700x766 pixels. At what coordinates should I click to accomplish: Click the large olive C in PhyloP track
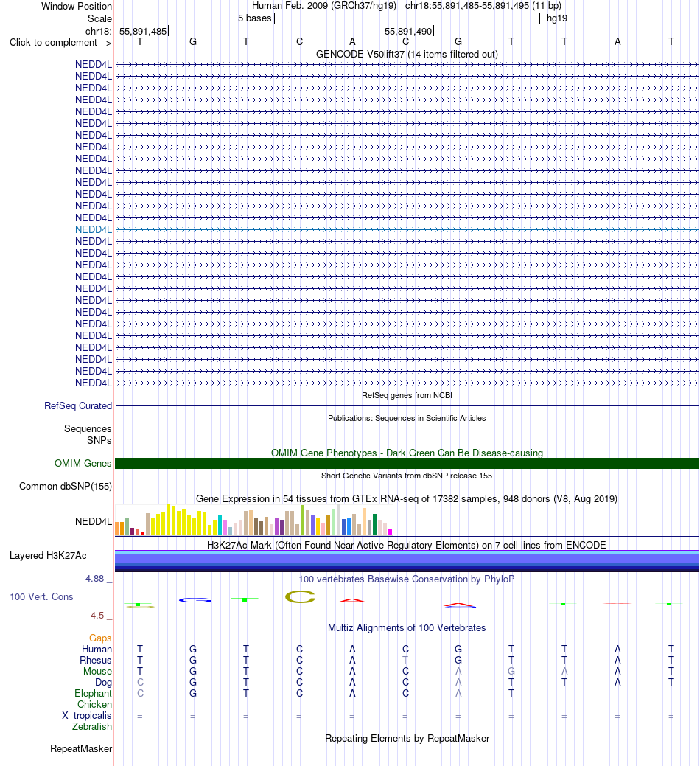pos(300,596)
